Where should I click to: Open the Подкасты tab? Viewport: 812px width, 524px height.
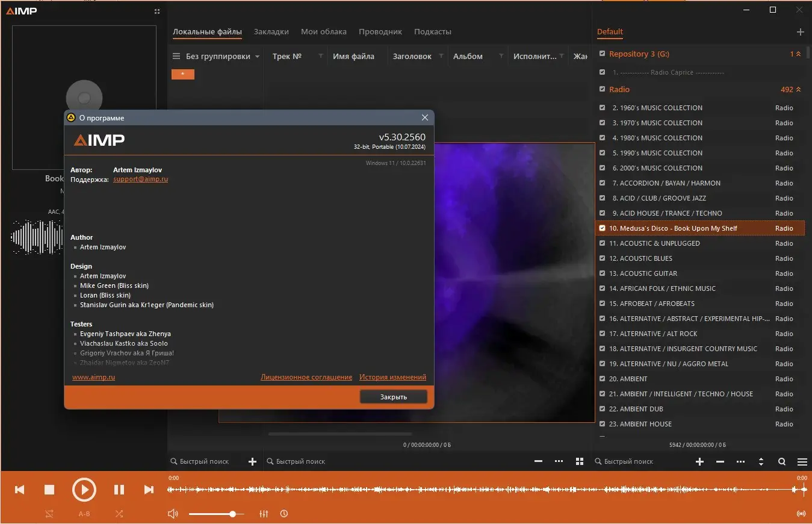coord(433,32)
